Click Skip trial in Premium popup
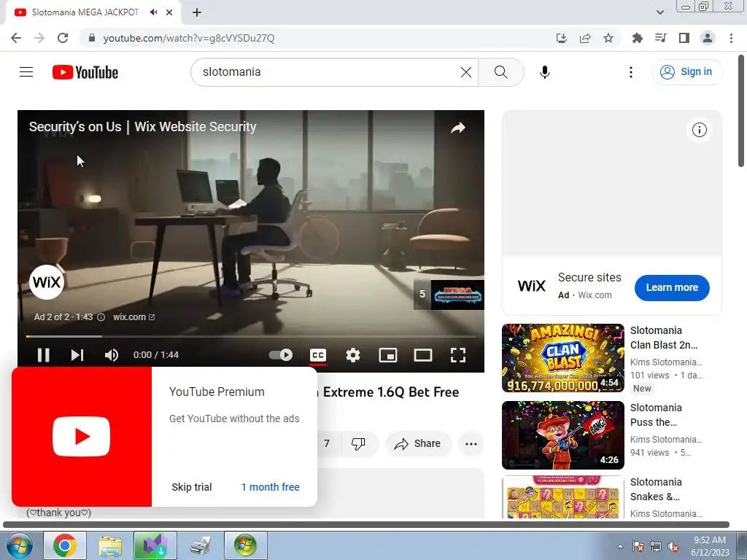 pyautogui.click(x=192, y=487)
